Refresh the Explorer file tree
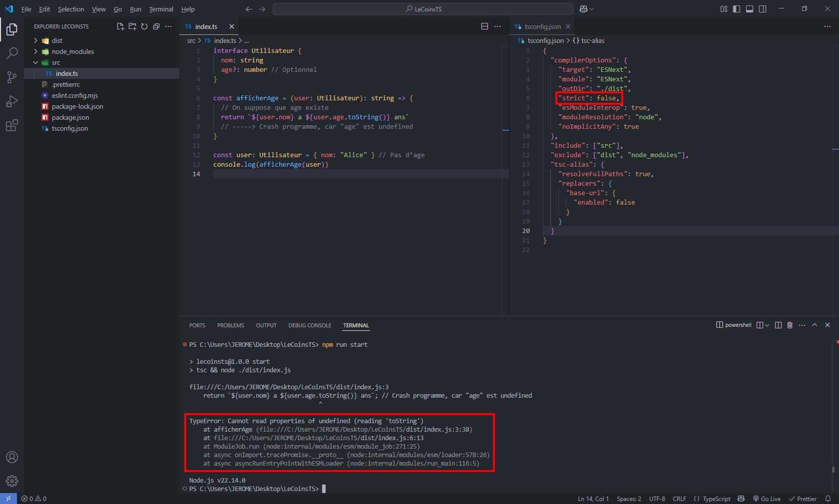 coord(144,26)
